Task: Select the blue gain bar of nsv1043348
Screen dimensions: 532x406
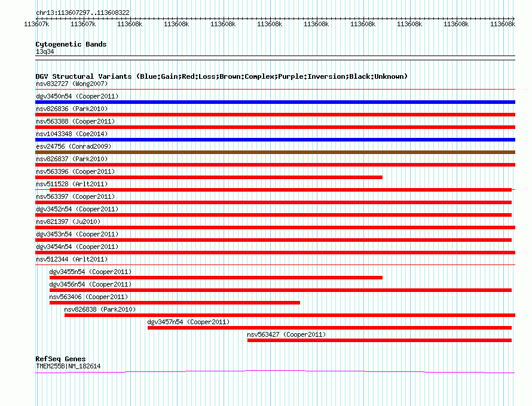Action: point(275,140)
